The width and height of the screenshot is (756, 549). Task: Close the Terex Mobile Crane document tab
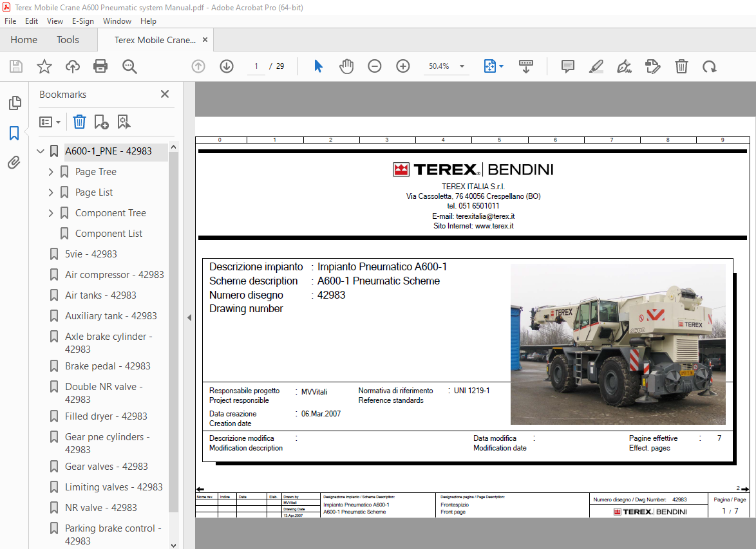pos(205,40)
